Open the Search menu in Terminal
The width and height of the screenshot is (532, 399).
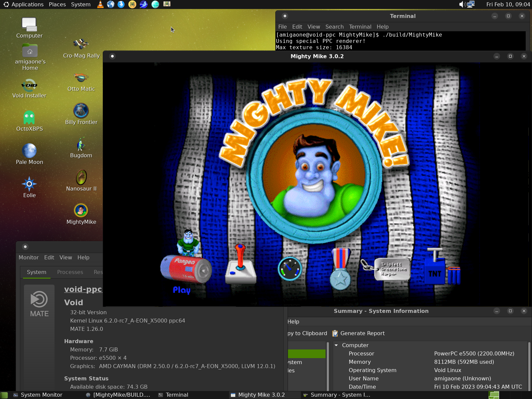pos(334,27)
